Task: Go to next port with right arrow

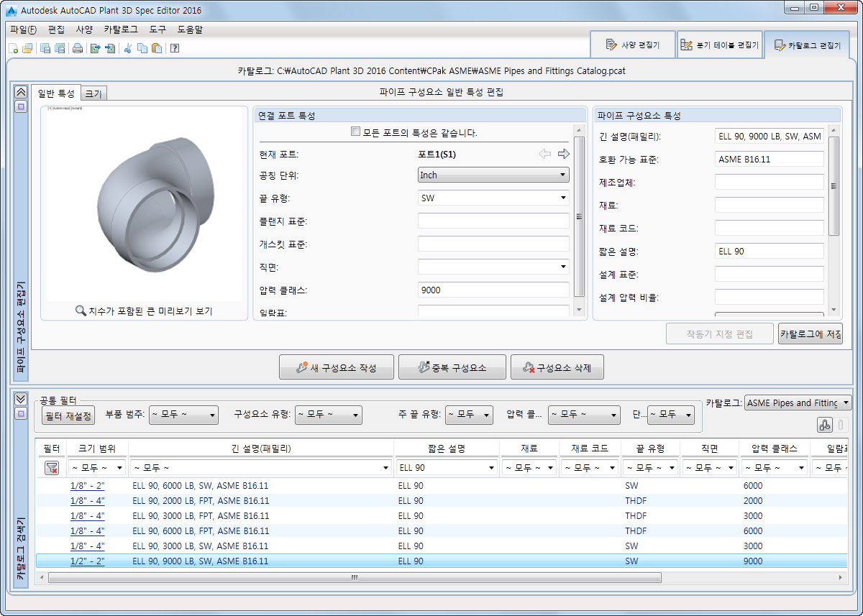Action: point(564,154)
